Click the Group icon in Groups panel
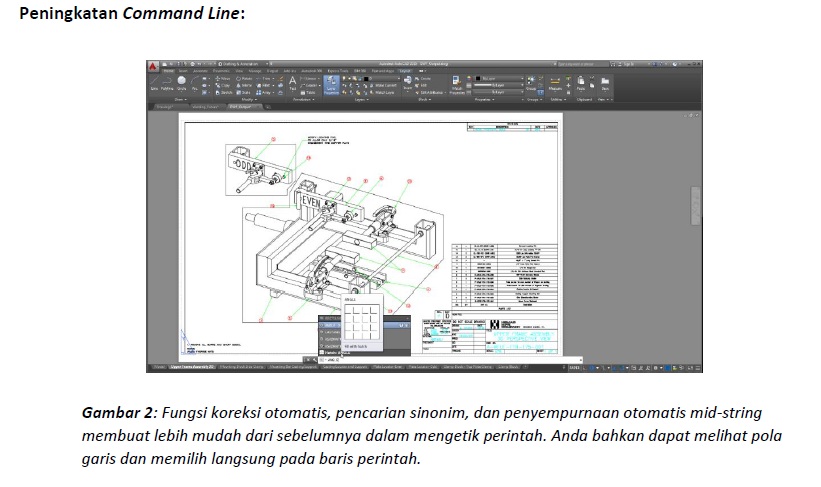Image resolution: width=821 pixels, height=487 pixels. [x=530, y=84]
